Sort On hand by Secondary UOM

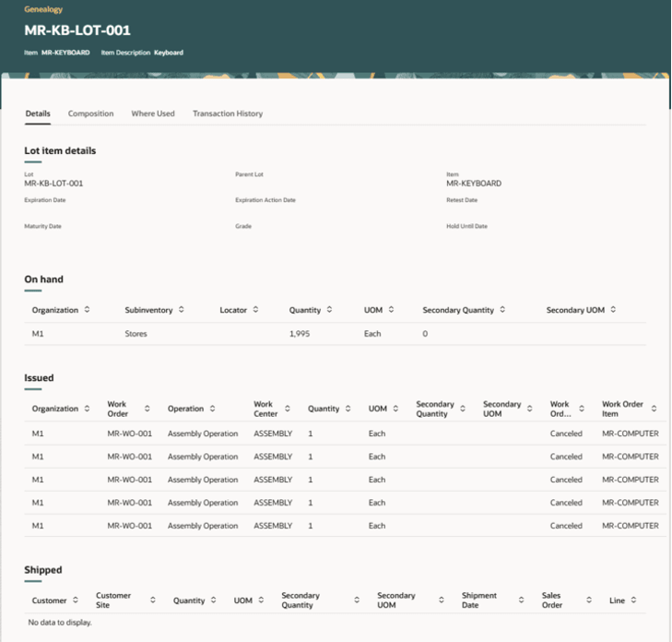613,310
